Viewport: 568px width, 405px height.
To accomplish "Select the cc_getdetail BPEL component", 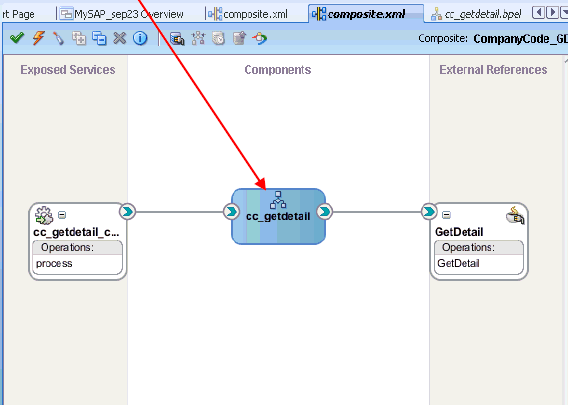I will pos(278,216).
